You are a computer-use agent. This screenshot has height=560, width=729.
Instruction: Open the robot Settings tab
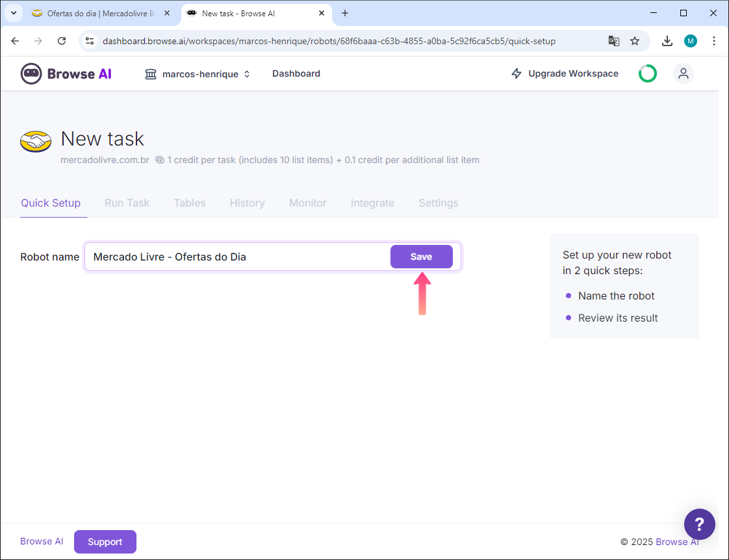[x=439, y=203]
